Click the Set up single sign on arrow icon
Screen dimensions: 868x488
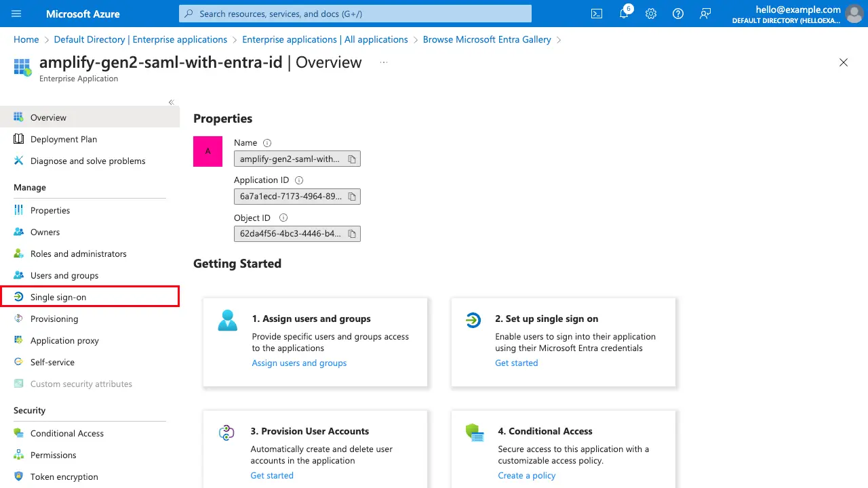[473, 320]
